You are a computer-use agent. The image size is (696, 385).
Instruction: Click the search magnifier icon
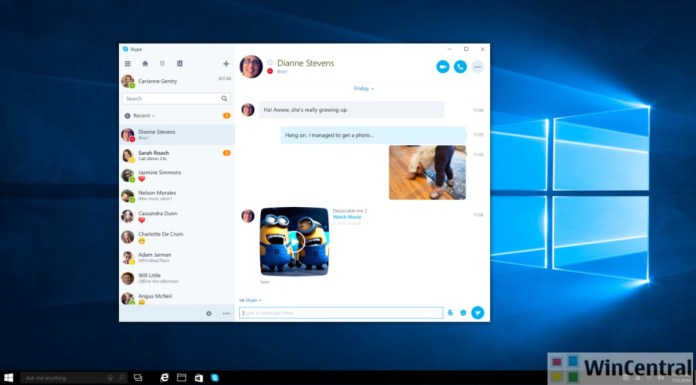tap(224, 99)
